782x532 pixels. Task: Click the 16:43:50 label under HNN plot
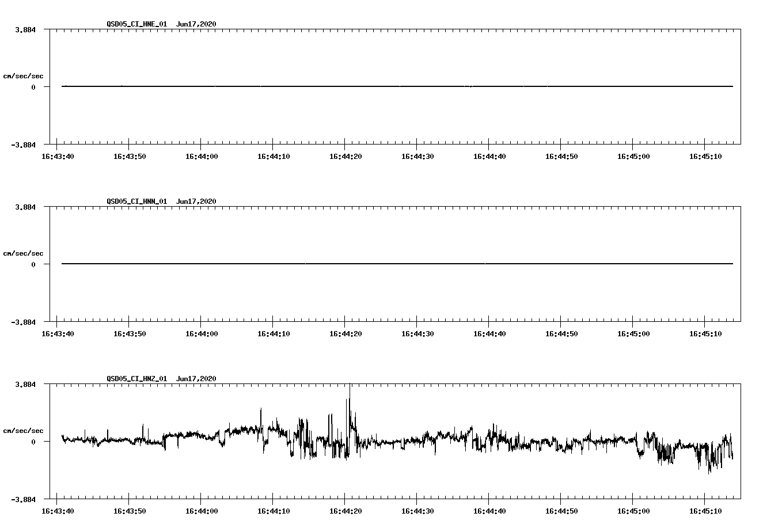(129, 334)
